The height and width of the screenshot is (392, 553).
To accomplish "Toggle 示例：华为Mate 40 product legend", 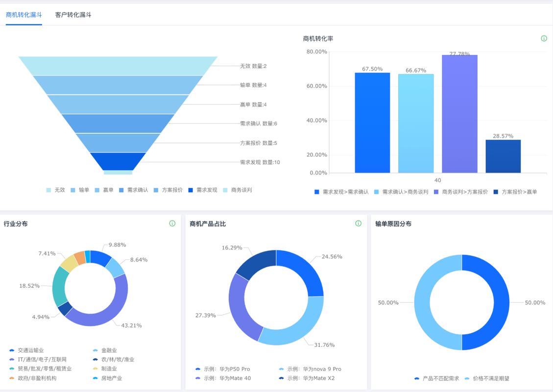I will pos(223,378).
